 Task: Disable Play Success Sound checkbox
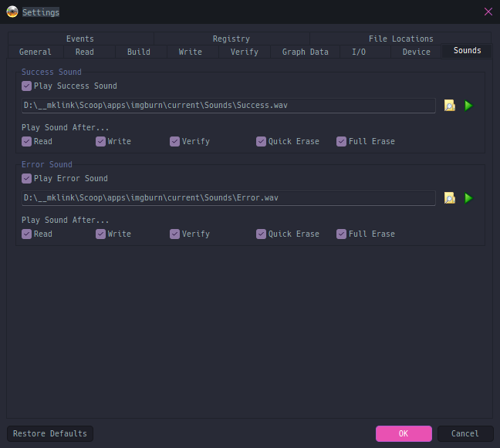pyautogui.click(x=27, y=86)
